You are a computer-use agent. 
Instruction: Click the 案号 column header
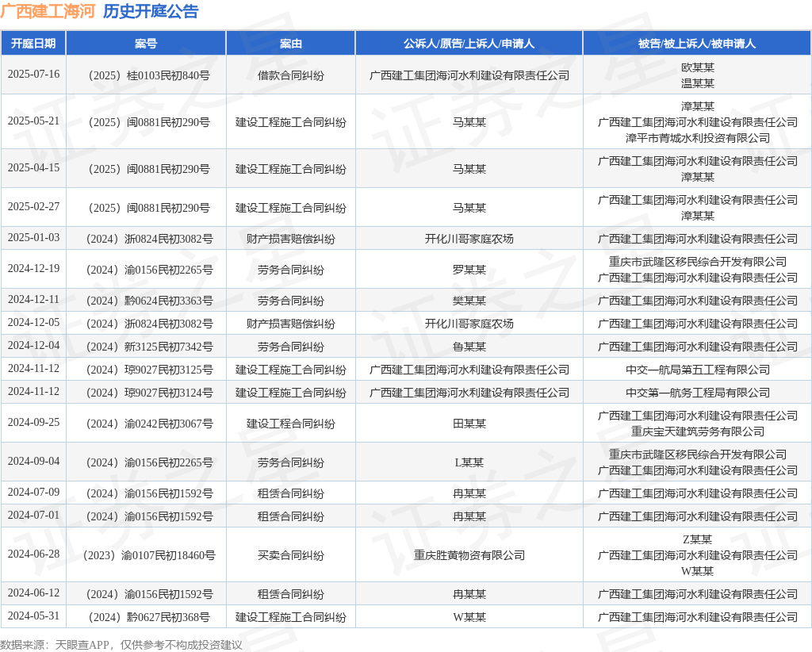click(x=146, y=44)
